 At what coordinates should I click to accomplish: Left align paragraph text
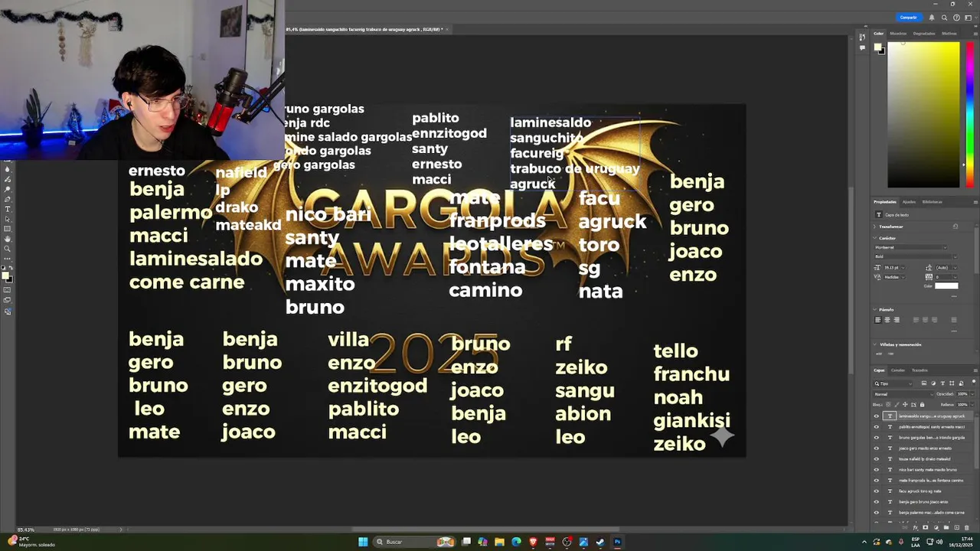pyautogui.click(x=878, y=320)
